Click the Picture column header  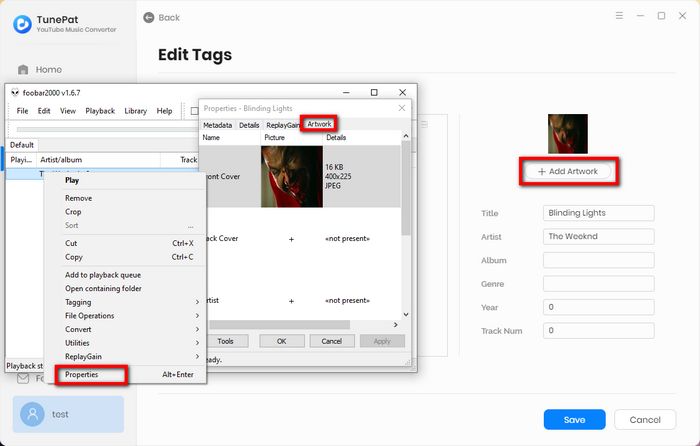pos(292,138)
